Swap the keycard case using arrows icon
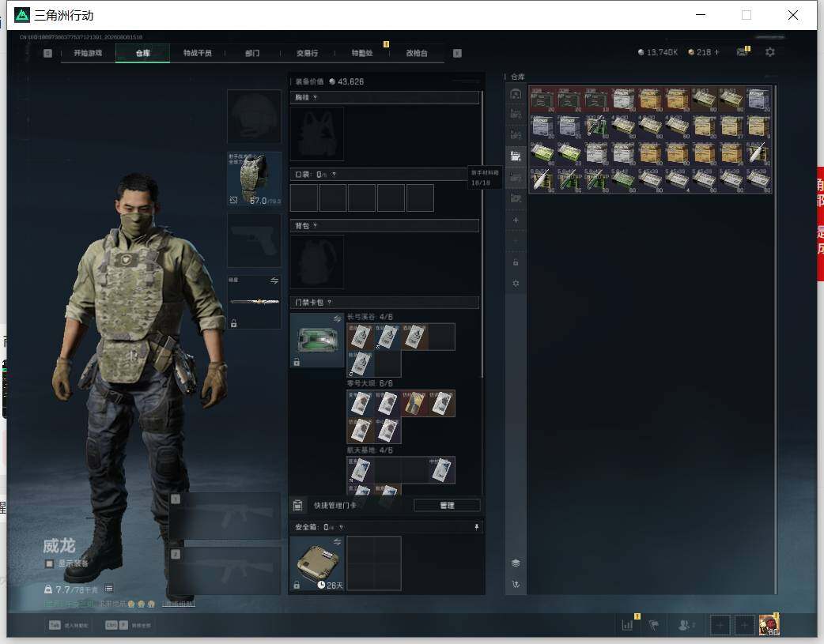Viewport: 824px width, 644px height. pos(338,319)
